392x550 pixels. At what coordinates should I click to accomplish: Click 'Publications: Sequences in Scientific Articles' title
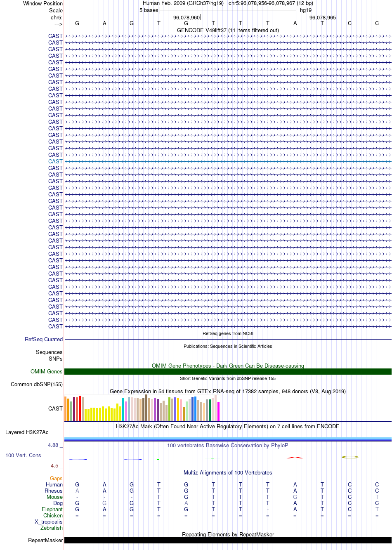coord(228,346)
